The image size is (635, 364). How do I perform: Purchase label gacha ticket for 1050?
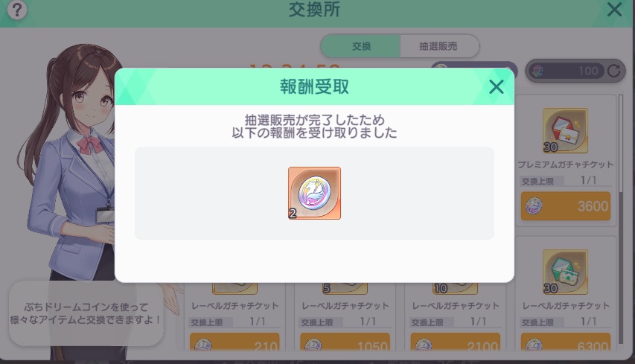tap(345, 342)
